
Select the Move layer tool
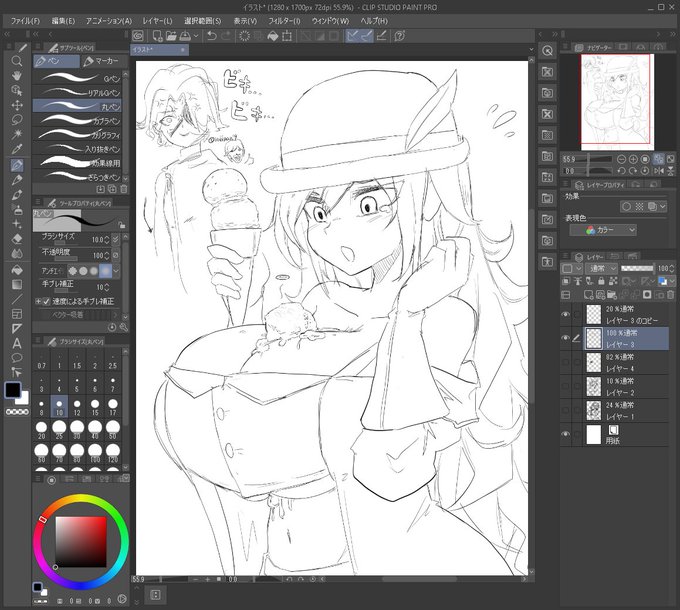click(x=16, y=105)
